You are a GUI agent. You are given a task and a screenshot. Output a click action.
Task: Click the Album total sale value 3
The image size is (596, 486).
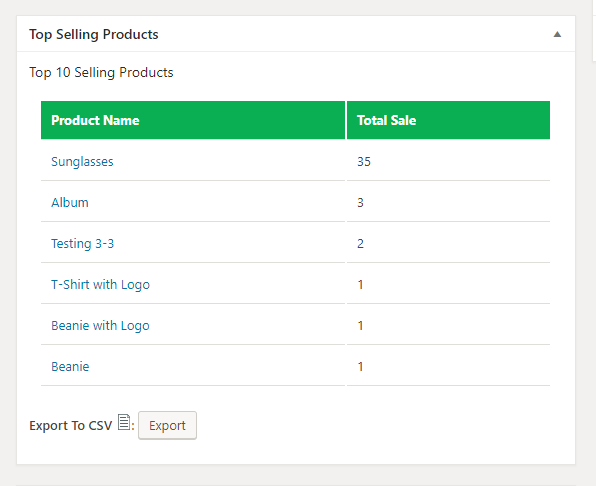[x=360, y=203]
